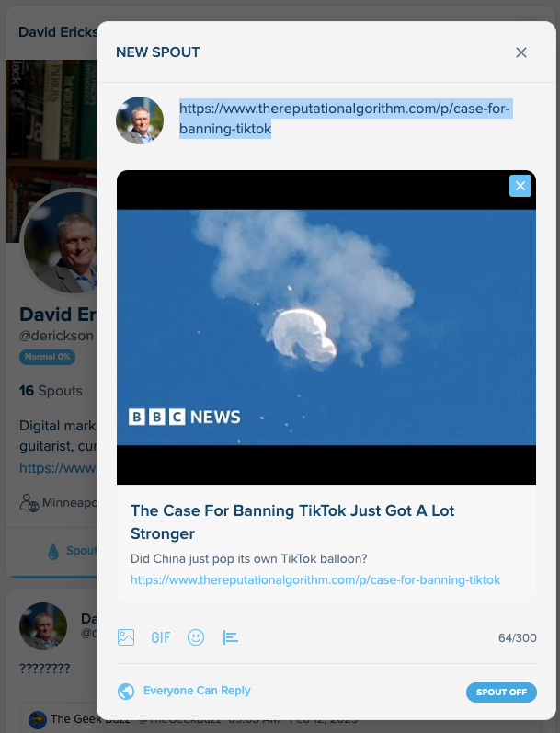Viewport: 560px width, 733px height.
Task: Click the 16 Spouts count
Action: (51, 390)
